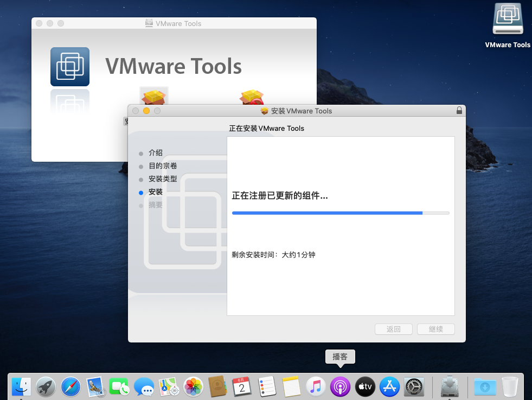Click the Installer app icon in Dock
This screenshot has width=532, height=400.
point(450,387)
